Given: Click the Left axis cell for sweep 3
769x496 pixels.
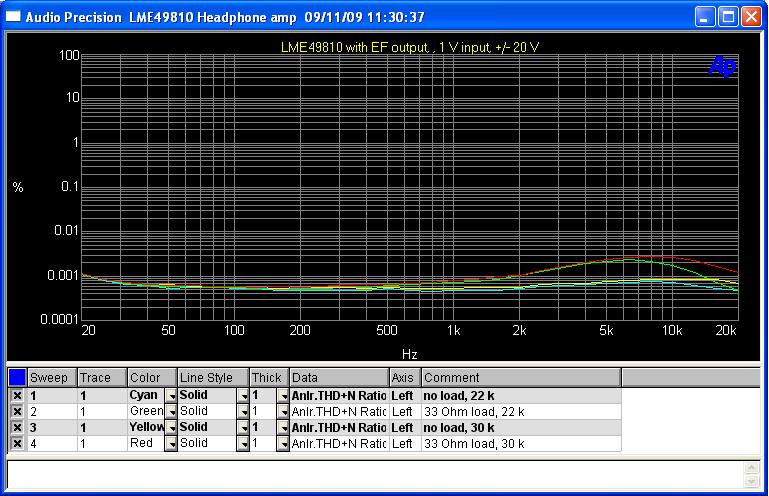Looking at the screenshot, I should click(405, 427).
